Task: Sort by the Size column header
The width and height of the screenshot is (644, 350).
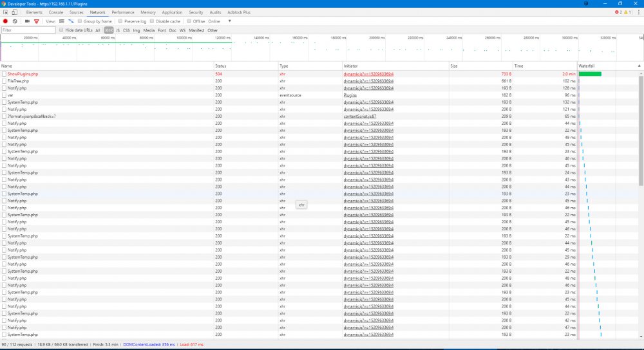Action: point(480,66)
